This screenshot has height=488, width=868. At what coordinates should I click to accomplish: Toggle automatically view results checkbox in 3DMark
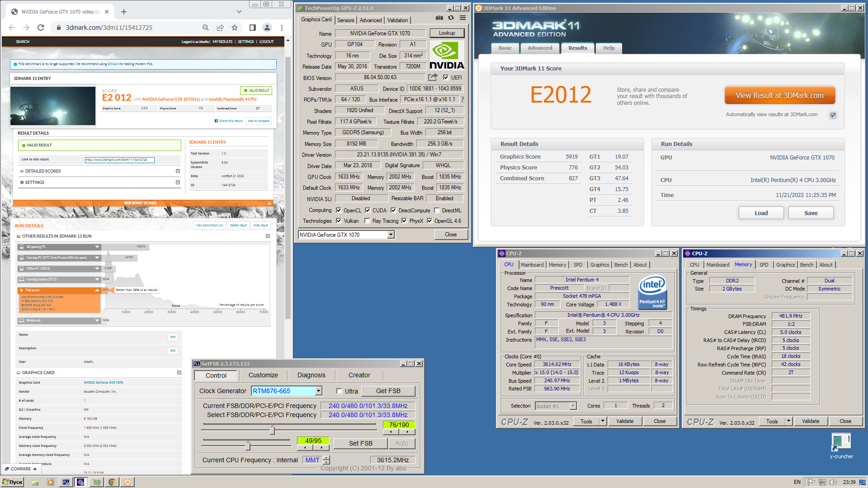833,115
